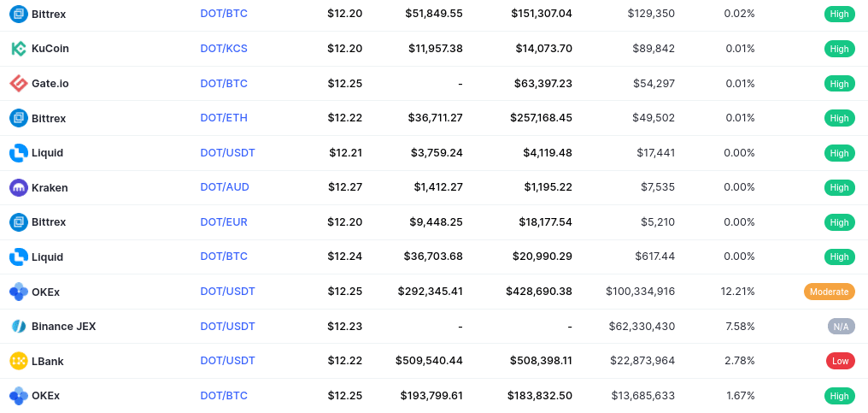
Task: Click the High badge in KuCoin row
Action: [x=839, y=49]
